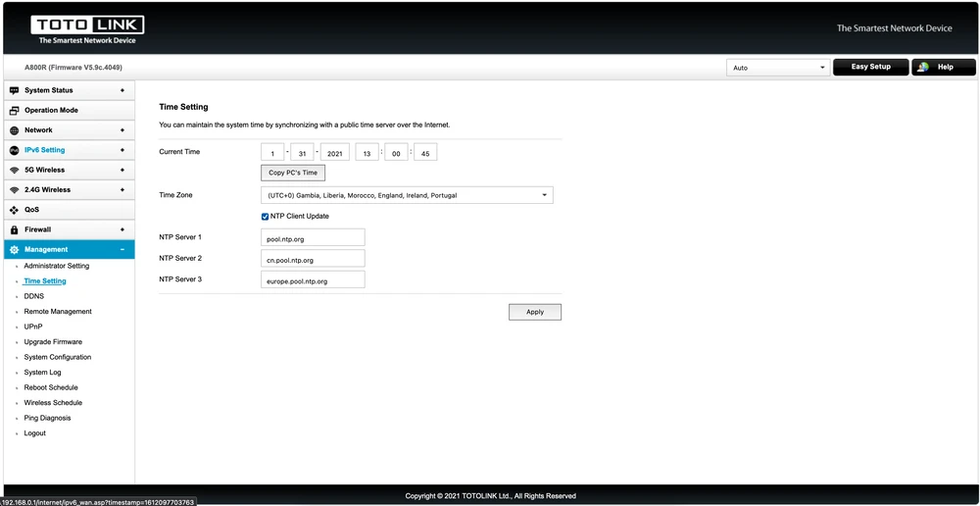Click the Management gear icon
This screenshot has width=980, height=506.
pyautogui.click(x=14, y=250)
